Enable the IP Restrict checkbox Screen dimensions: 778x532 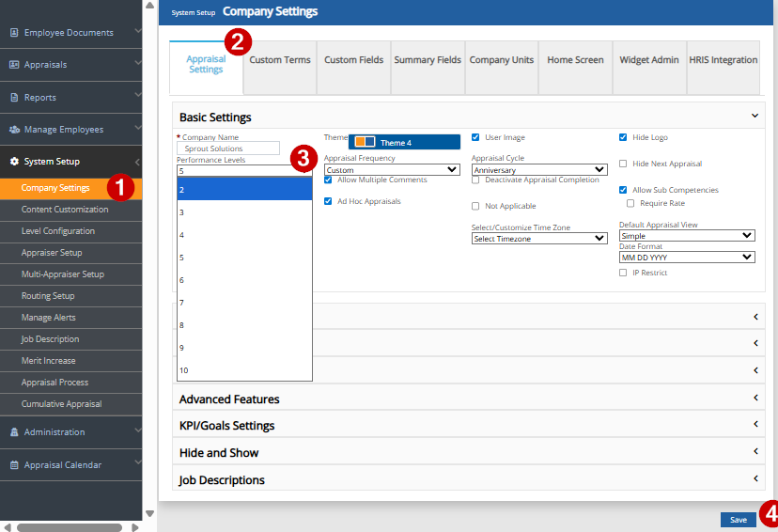tap(624, 273)
